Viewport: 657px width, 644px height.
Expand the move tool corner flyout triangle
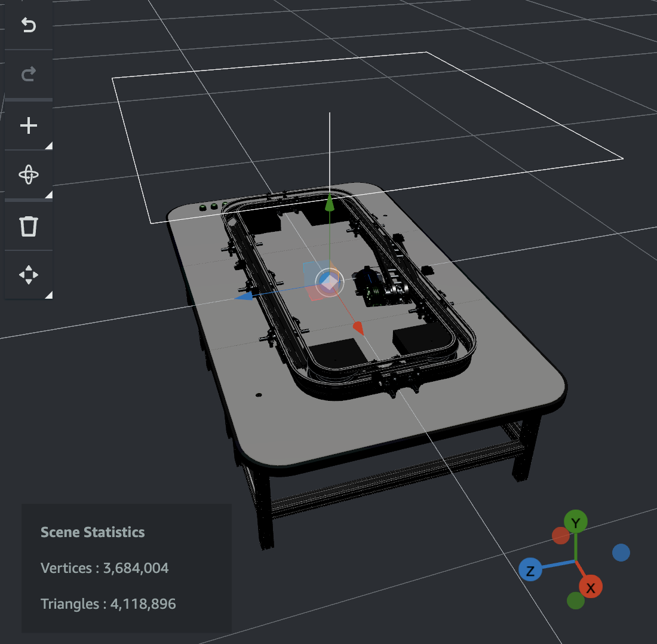pyautogui.click(x=50, y=295)
